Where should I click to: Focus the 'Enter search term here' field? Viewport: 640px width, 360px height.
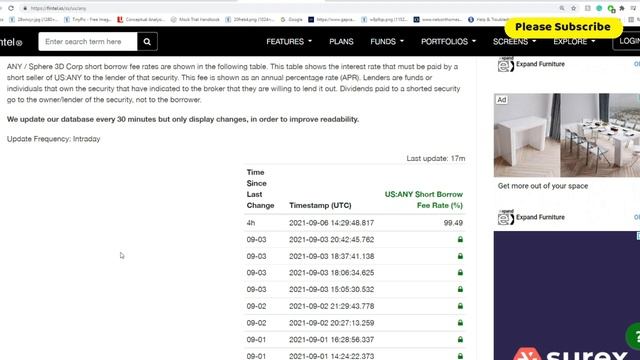pyautogui.click(x=88, y=42)
